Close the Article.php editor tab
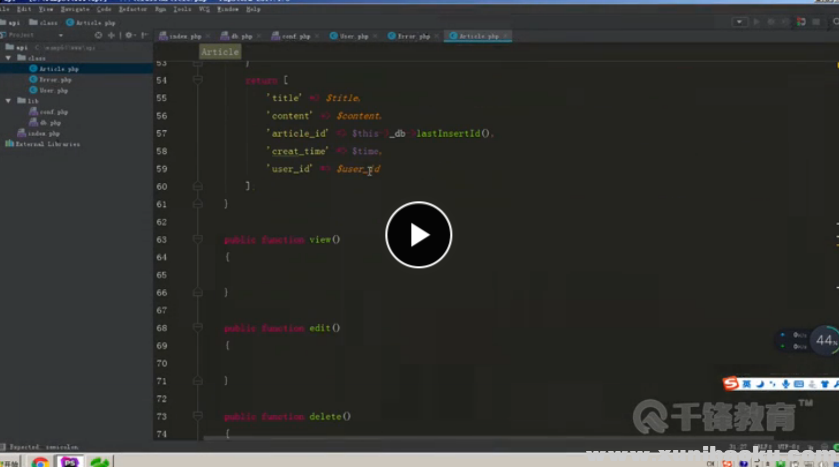 tap(506, 36)
